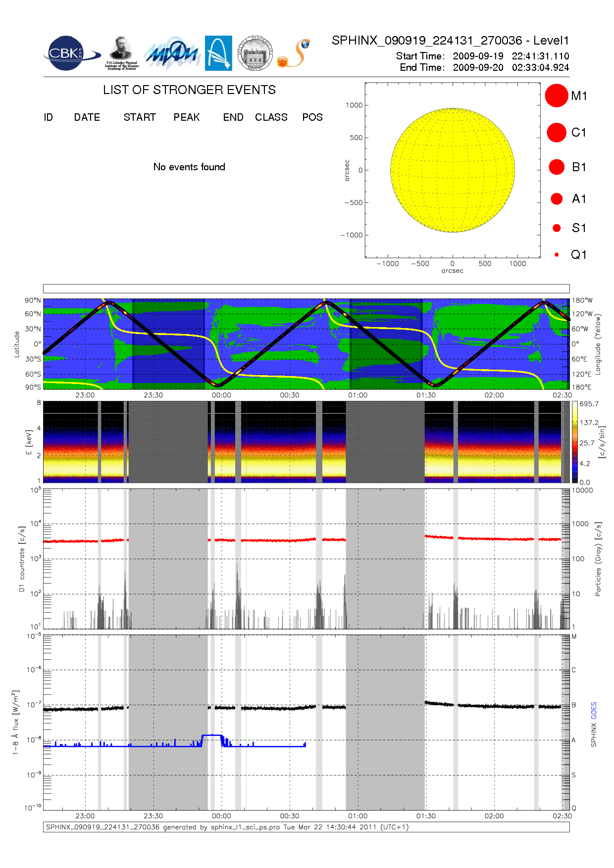Click the circular observatory seal logo
Viewport: 614px width, 868px height.
click(255, 53)
